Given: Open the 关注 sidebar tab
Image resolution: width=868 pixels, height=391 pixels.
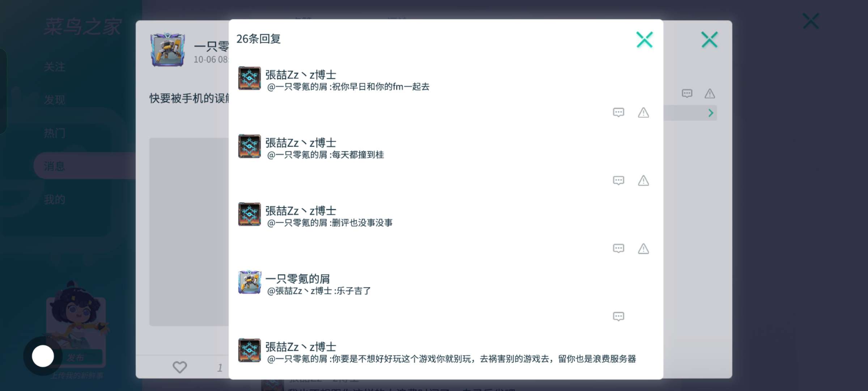Looking at the screenshot, I should pos(55,67).
